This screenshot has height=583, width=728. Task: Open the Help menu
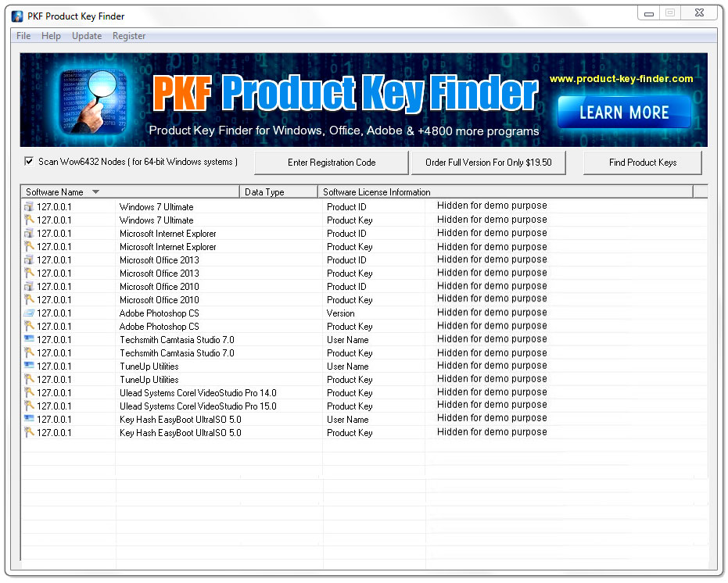click(51, 36)
